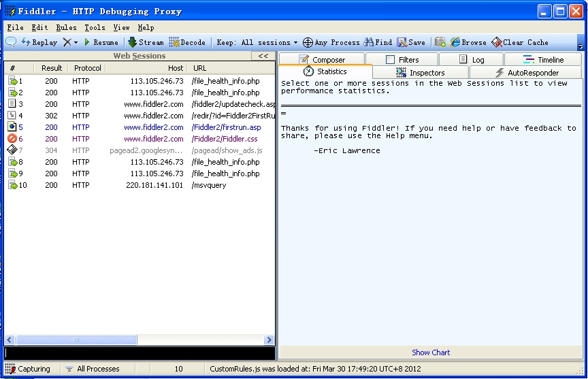Expand the toolbar overflow arrow at right edge
Screen dimensions: 588x379
point(581,46)
